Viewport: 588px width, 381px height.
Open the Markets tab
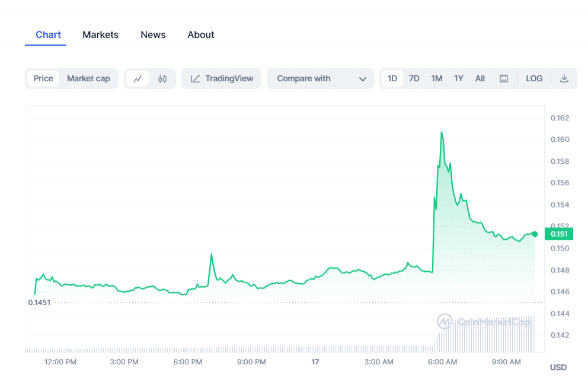click(x=100, y=34)
